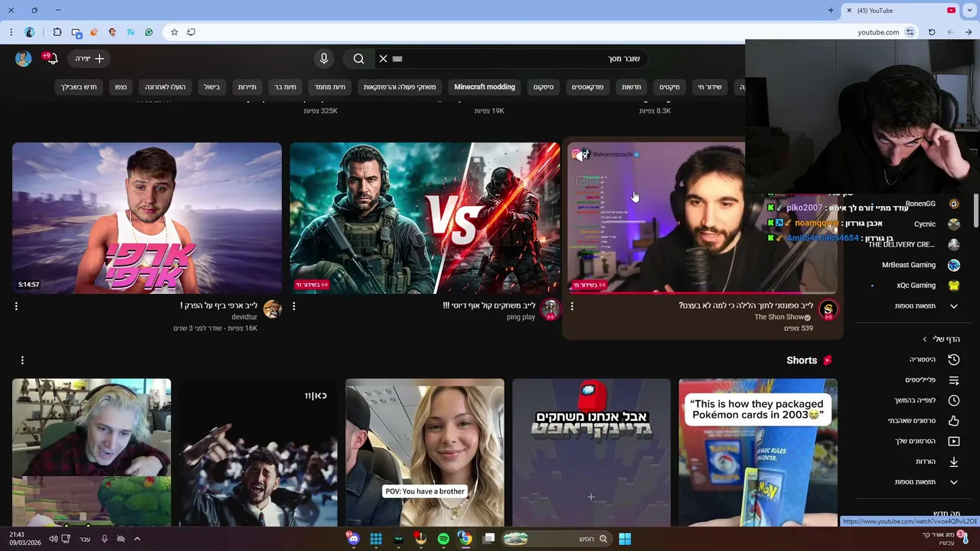Select the Minecraft modding chip
Viewport: 980px width, 551px height.
pos(485,87)
